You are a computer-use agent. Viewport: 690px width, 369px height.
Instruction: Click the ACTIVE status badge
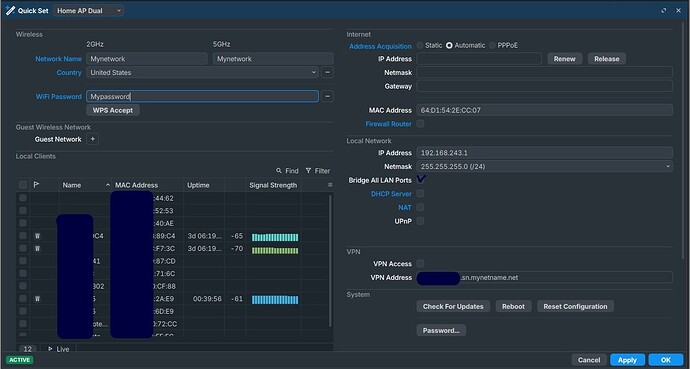pyautogui.click(x=19, y=360)
